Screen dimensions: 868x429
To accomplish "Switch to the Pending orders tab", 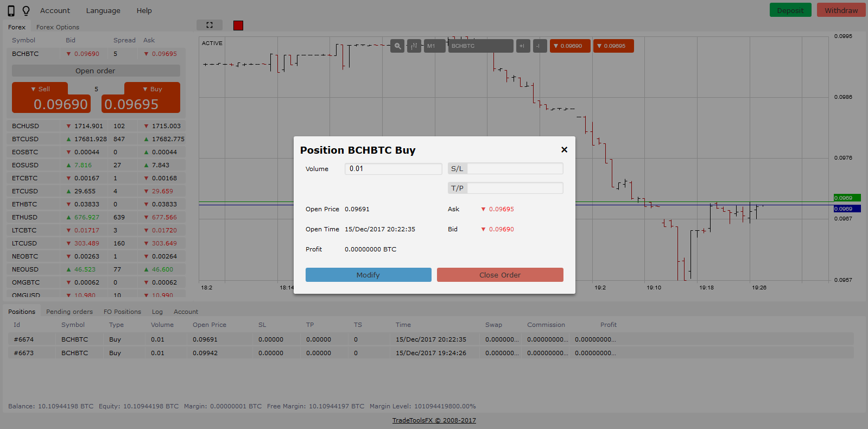I will [69, 312].
